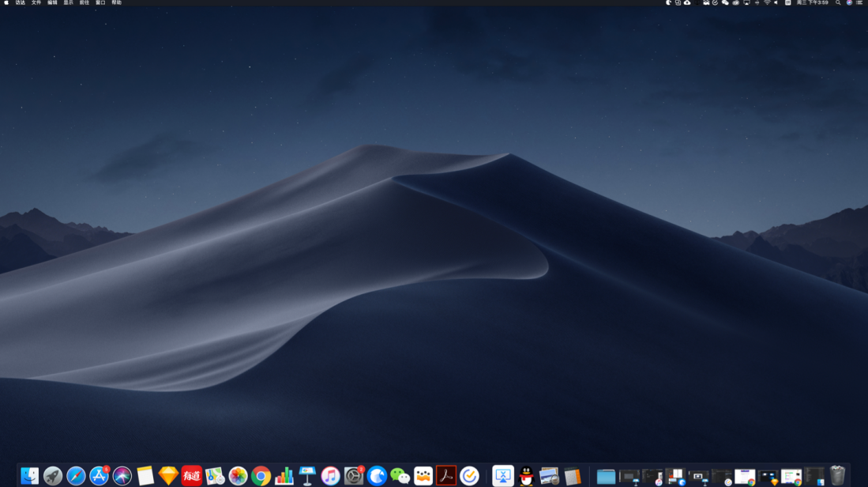Launch QQ penguin app in dock
Viewport: 868px width, 487px height.
click(x=526, y=475)
